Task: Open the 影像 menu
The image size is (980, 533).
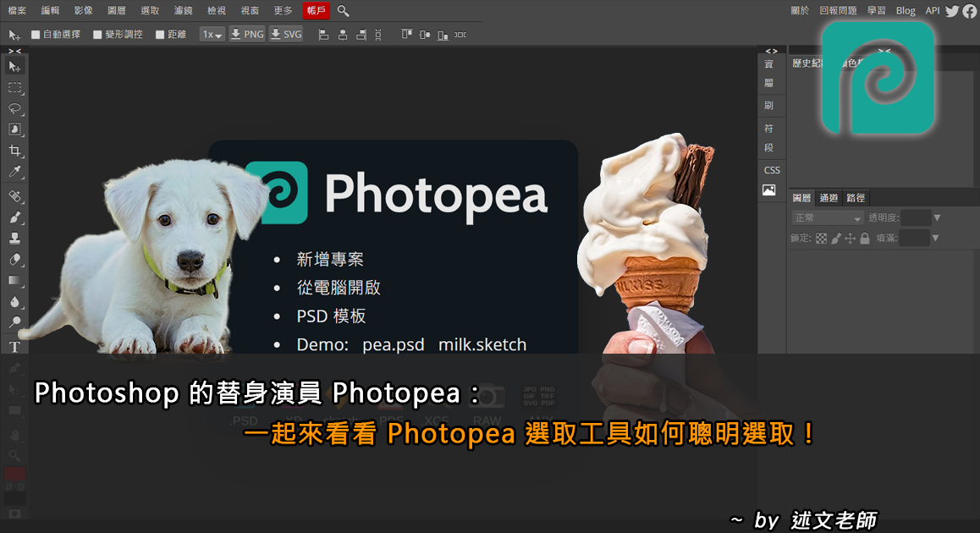Action: coord(83,11)
